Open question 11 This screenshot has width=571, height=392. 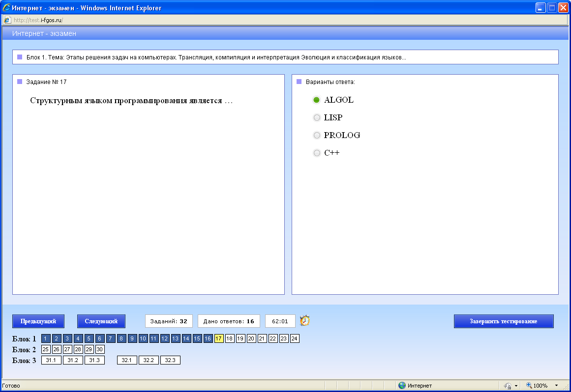(x=153, y=338)
